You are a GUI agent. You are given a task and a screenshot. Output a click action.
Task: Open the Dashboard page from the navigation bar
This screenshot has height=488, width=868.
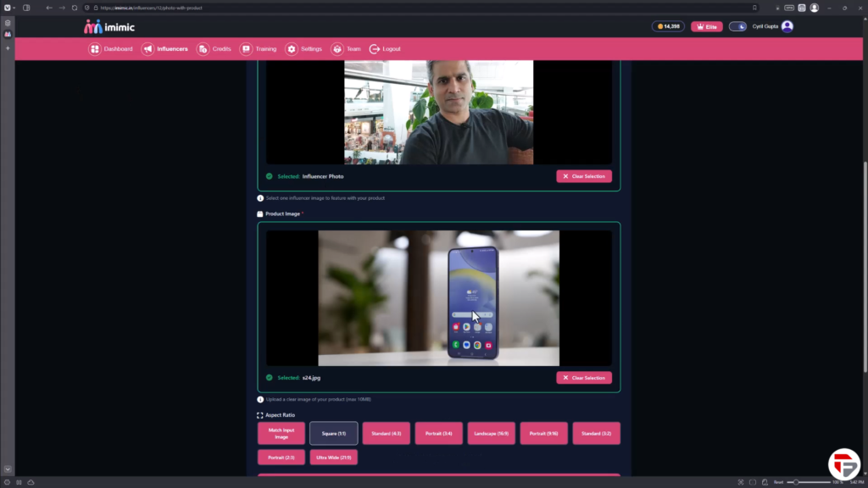coord(111,49)
